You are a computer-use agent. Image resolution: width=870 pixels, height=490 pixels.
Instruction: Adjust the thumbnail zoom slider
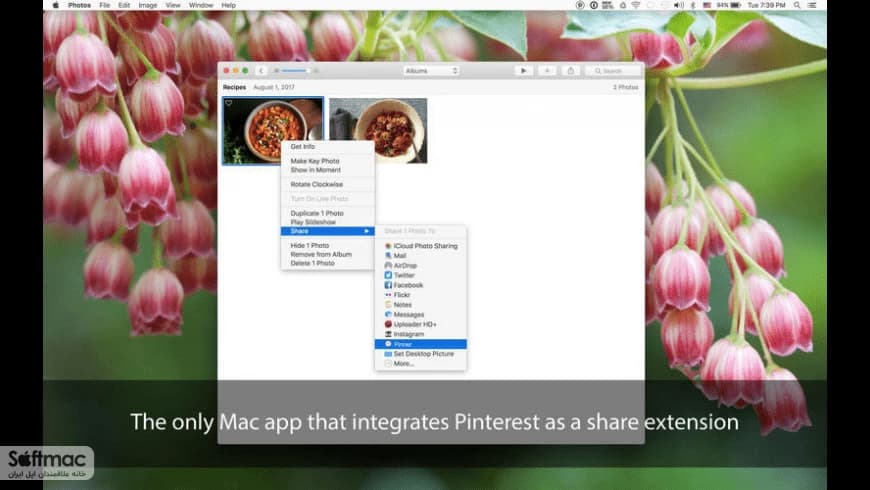tap(296, 71)
